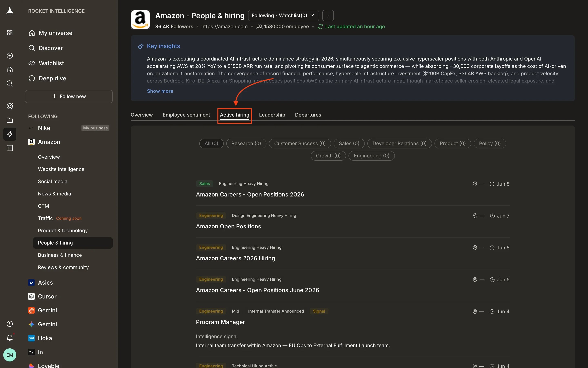Click the location pin icon on the Jun 8 row
588x368 pixels.
click(x=475, y=184)
